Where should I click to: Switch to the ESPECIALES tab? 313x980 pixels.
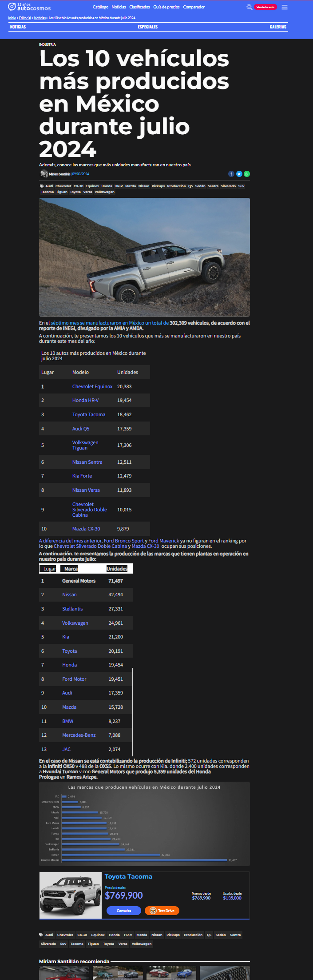click(148, 27)
